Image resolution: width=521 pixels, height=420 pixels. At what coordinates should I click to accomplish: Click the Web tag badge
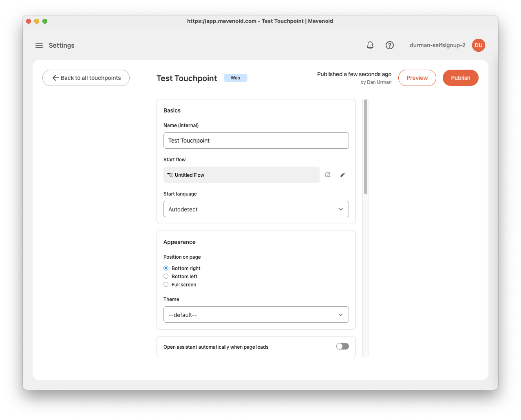(x=236, y=78)
